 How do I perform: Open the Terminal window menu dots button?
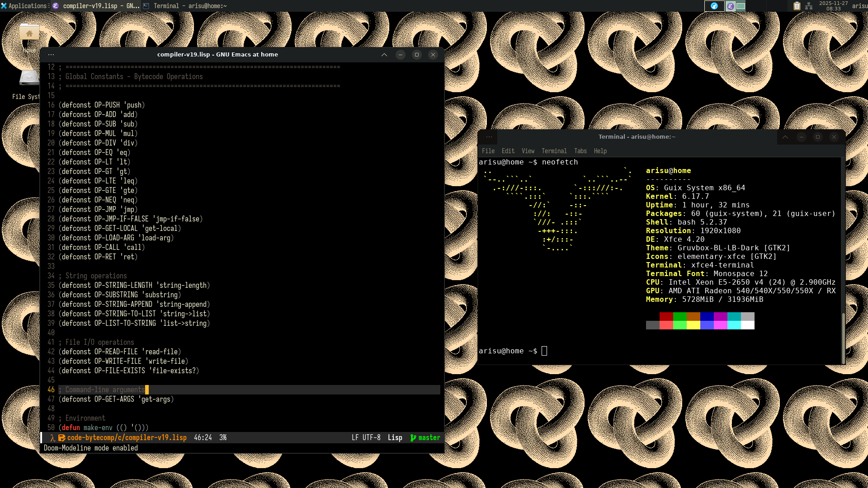[489, 137]
